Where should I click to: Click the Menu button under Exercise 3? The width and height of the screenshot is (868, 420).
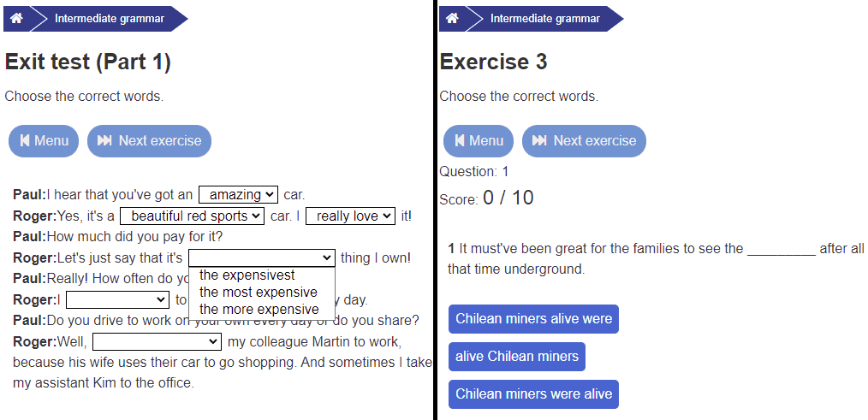pos(479,141)
